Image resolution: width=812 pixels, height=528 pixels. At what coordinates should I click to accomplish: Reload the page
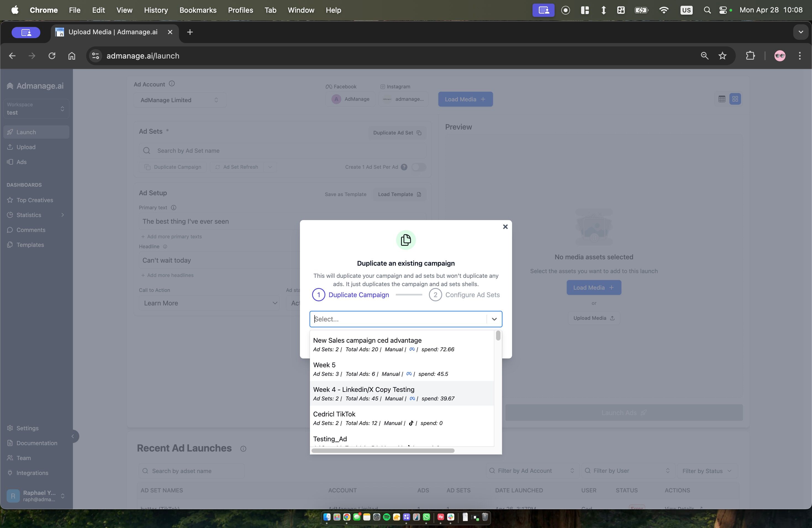coord(52,56)
